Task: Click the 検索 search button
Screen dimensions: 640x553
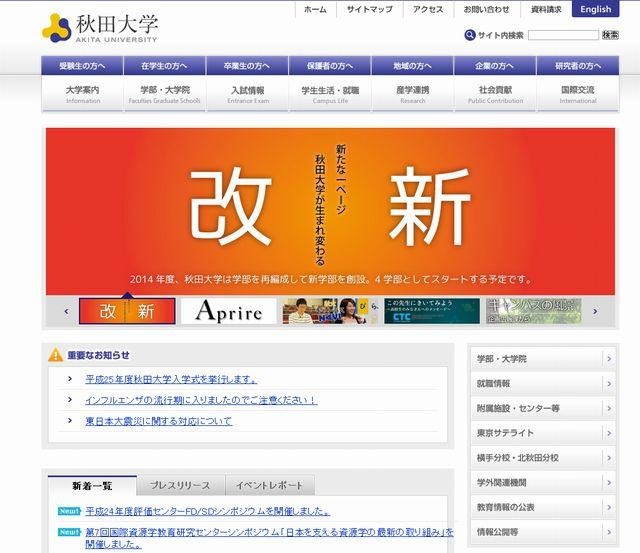Action: tap(610, 35)
